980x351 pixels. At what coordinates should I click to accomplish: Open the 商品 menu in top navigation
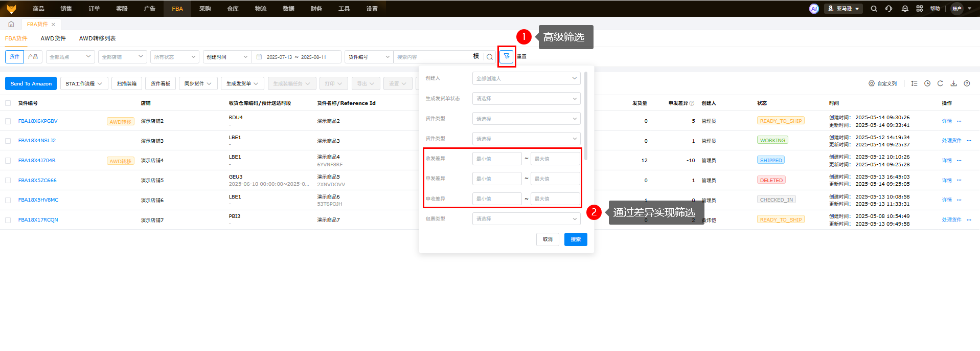(x=38, y=9)
